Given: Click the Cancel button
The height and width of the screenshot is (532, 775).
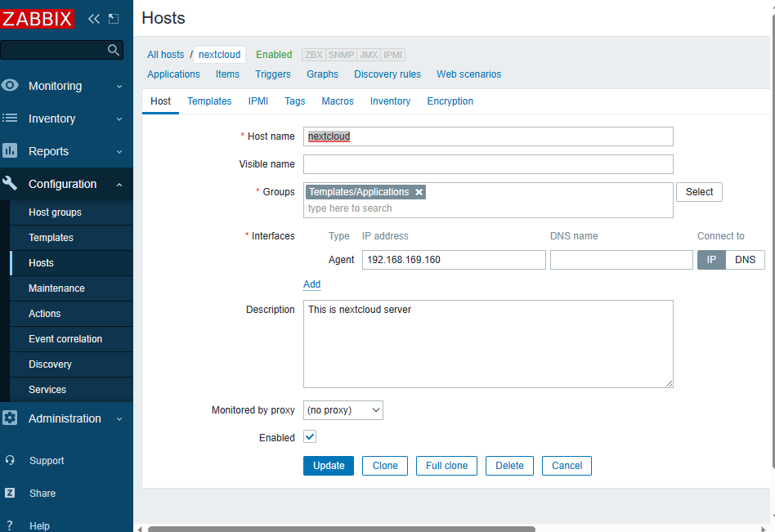Looking at the screenshot, I should click(x=567, y=466).
